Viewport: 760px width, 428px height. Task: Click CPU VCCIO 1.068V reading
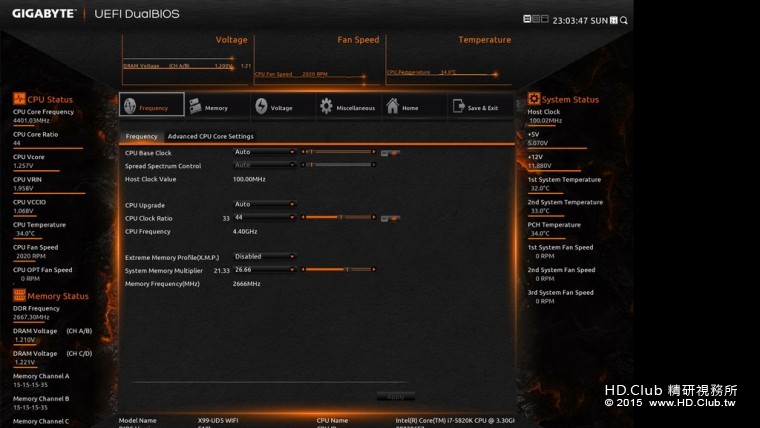23,211
